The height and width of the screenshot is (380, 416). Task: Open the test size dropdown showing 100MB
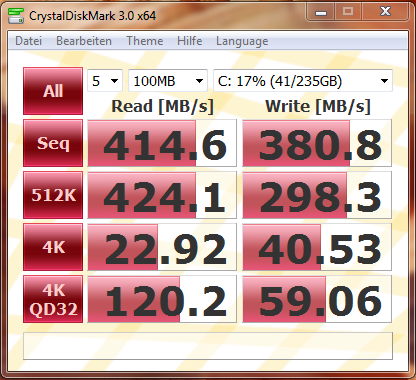pyautogui.click(x=168, y=81)
